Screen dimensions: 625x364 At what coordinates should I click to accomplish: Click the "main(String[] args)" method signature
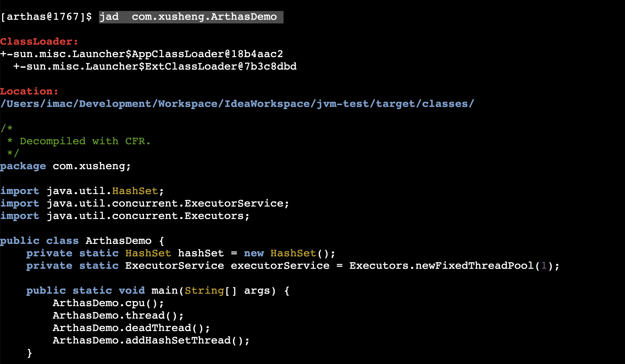[158, 291]
